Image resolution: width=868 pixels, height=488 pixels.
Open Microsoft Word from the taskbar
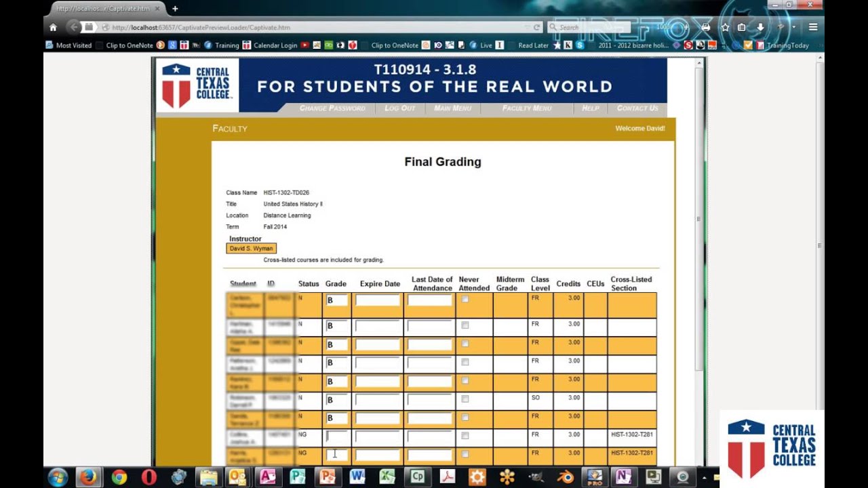pyautogui.click(x=357, y=476)
